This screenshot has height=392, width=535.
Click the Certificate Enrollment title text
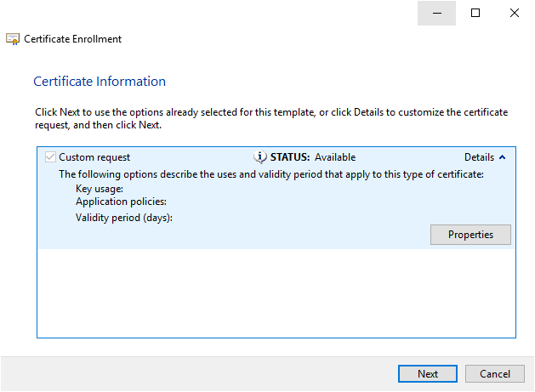coord(72,39)
